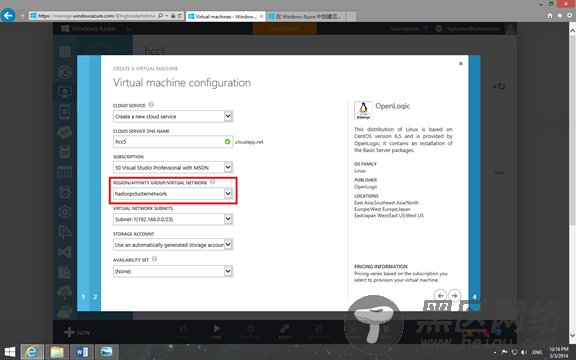Open Virtual Machines in the Azure sidebar
The height and width of the screenshot is (360, 576).
65,92
